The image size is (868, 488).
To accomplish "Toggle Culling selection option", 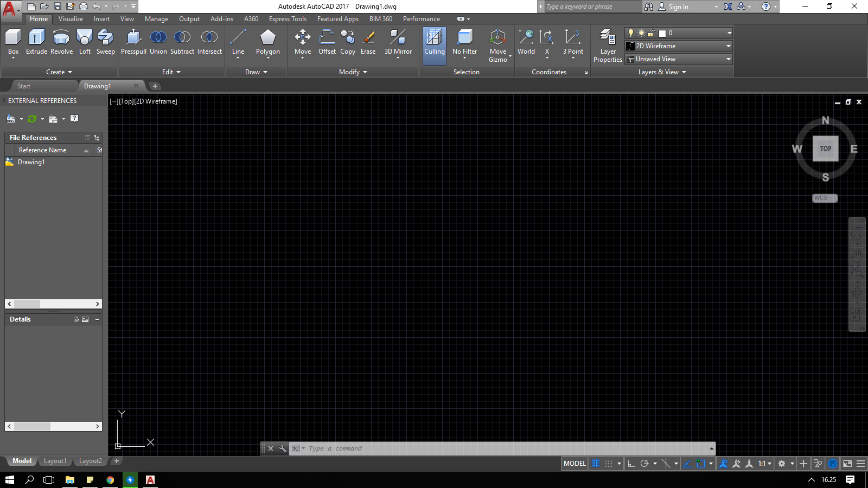I will tap(435, 46).
